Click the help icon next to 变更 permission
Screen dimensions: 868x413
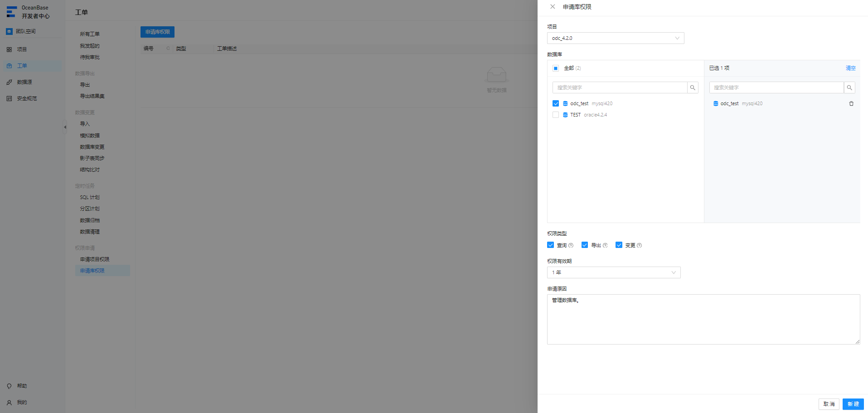click(639, 245)
